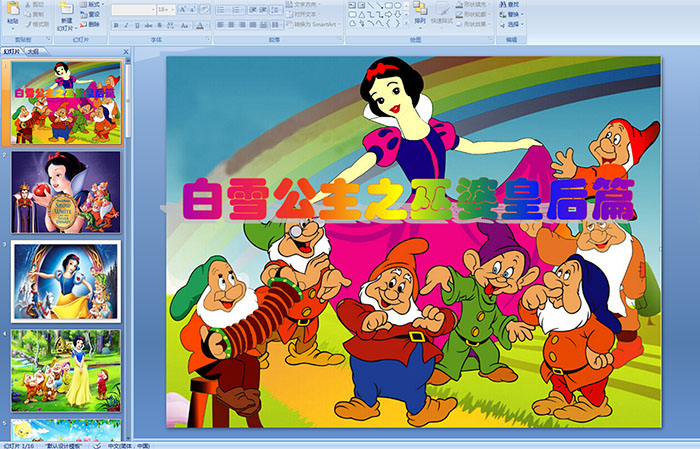Click the Font Color A button
This screenshot has width=700, height=449.
tap(200, 25)
